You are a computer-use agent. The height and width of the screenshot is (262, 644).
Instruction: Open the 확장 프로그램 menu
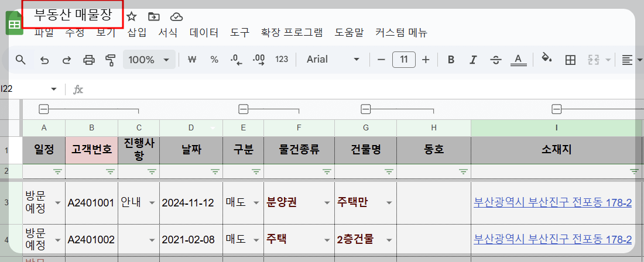point(292,33)
